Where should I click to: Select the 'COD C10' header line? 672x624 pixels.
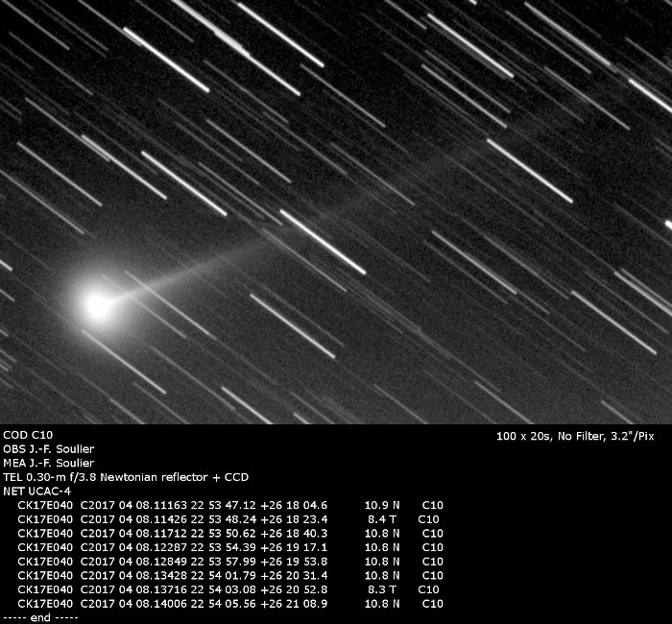click(x=28, y=435)
